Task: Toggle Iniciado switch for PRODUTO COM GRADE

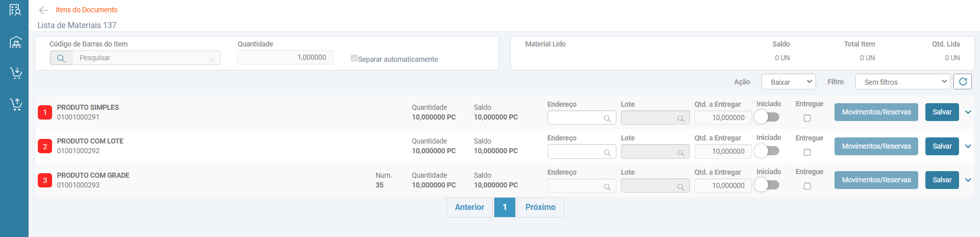Action: [x=767, y=185]
